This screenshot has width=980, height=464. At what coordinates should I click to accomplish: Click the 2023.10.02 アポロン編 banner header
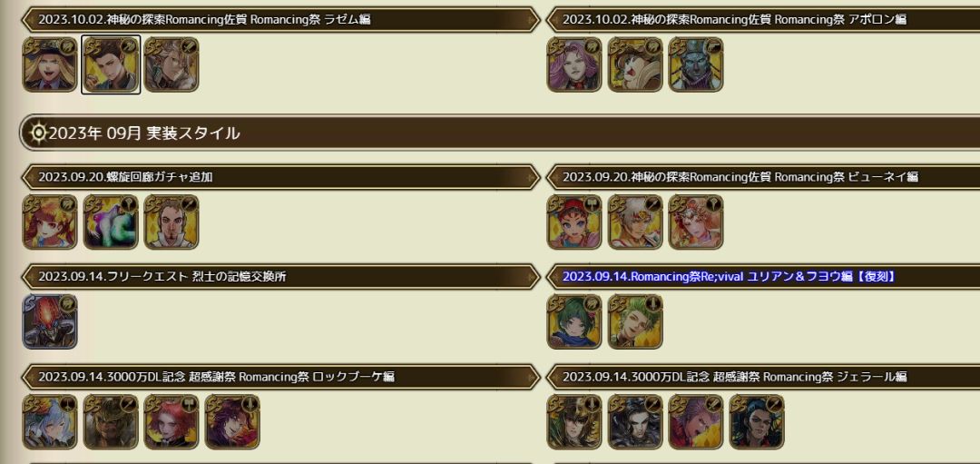763,19
